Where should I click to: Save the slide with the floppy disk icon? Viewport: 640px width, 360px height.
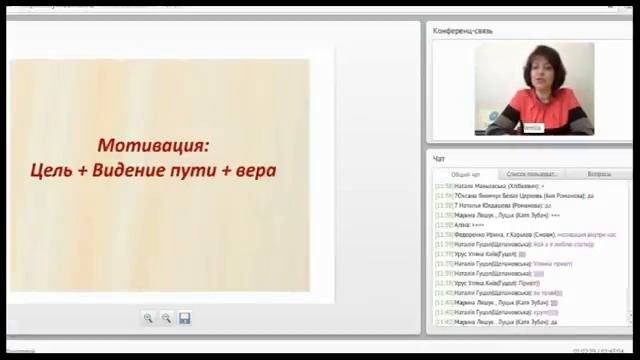(184, 318)
